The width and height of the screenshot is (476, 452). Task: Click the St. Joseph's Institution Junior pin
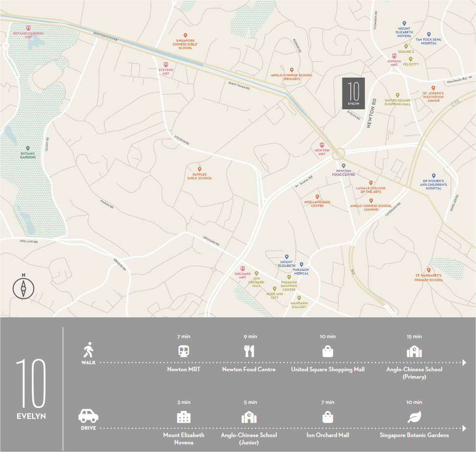click(433, 88)
